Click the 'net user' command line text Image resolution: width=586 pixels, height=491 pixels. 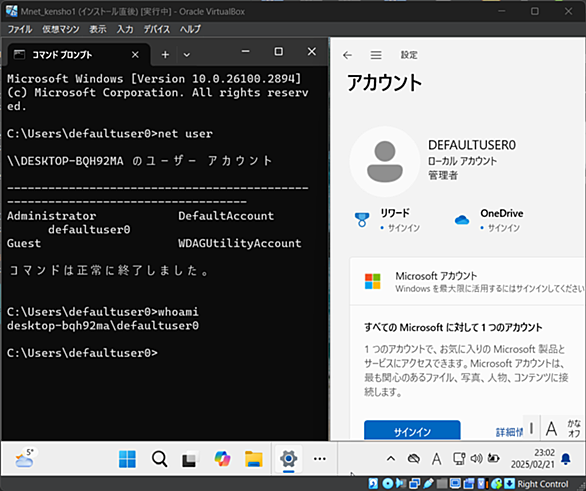(x=185, y=133)
